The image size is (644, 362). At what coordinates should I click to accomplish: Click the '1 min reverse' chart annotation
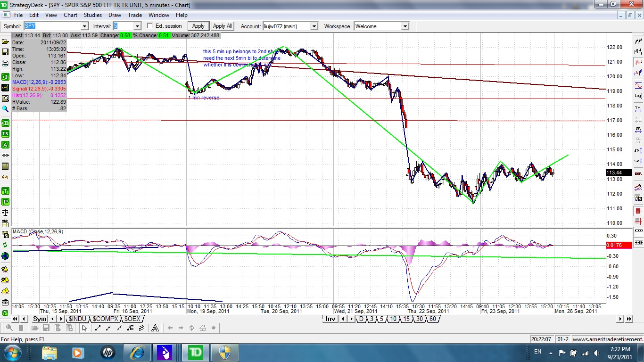click(205, 98)
